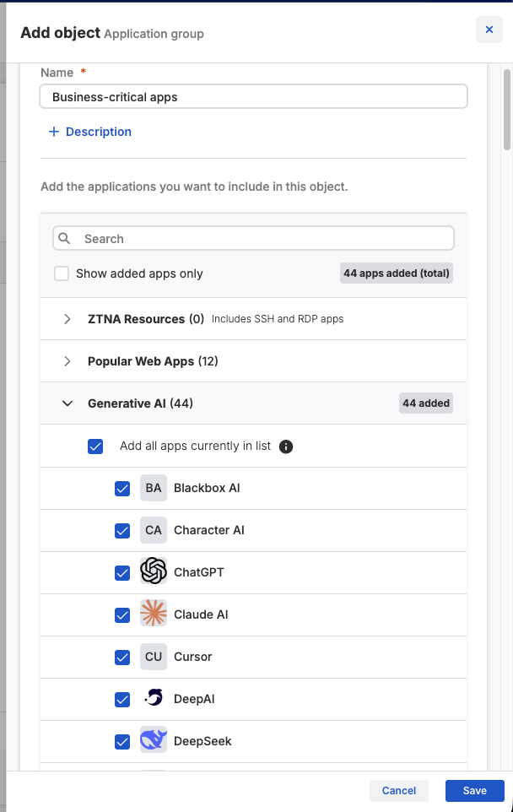Click the 'DeepSeek' label
The image size is (513, 812).
[202, 741]
